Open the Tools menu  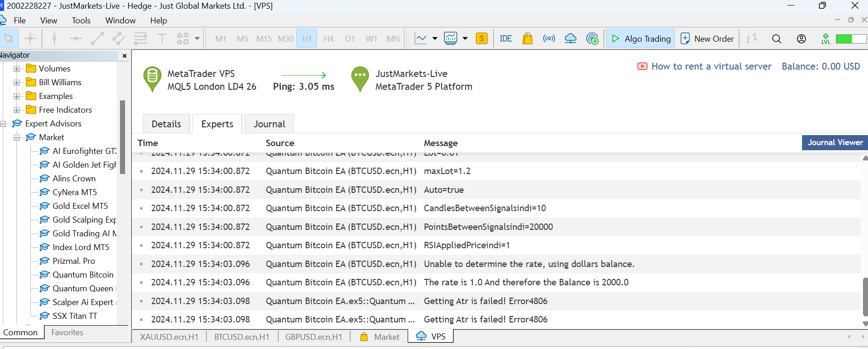pyautogui.click(x=81, y=21)
